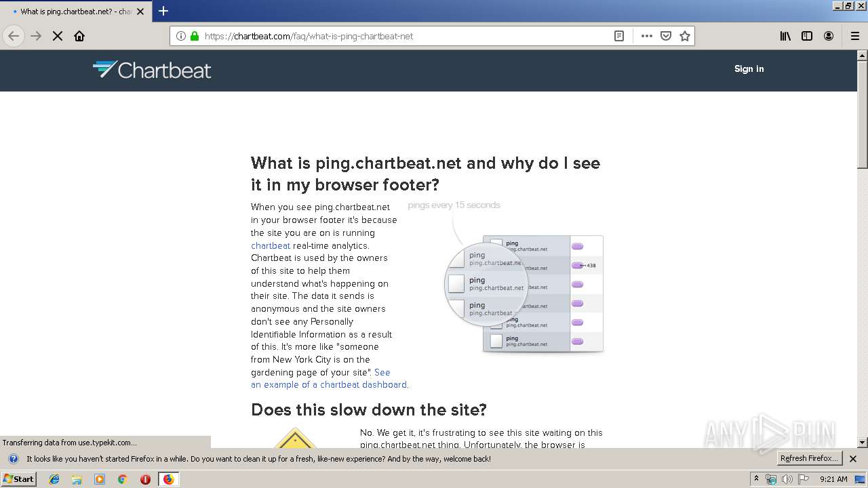The height and width of the screenshot is (488, 868).
Task: Show sidebars icon in toolbar
Action: click(x=807, y=36)
